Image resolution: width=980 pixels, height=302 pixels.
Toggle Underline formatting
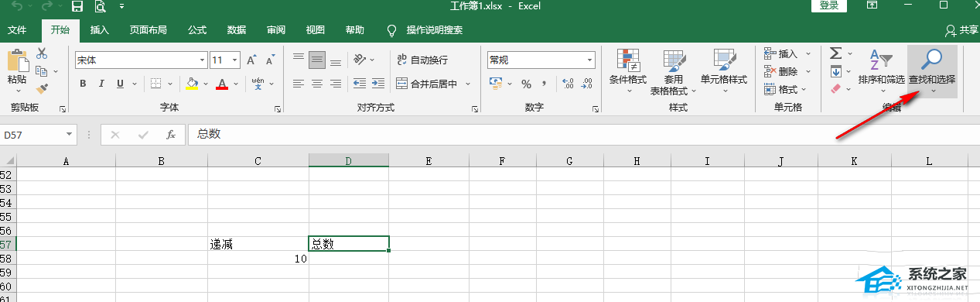tap(120, 84)
